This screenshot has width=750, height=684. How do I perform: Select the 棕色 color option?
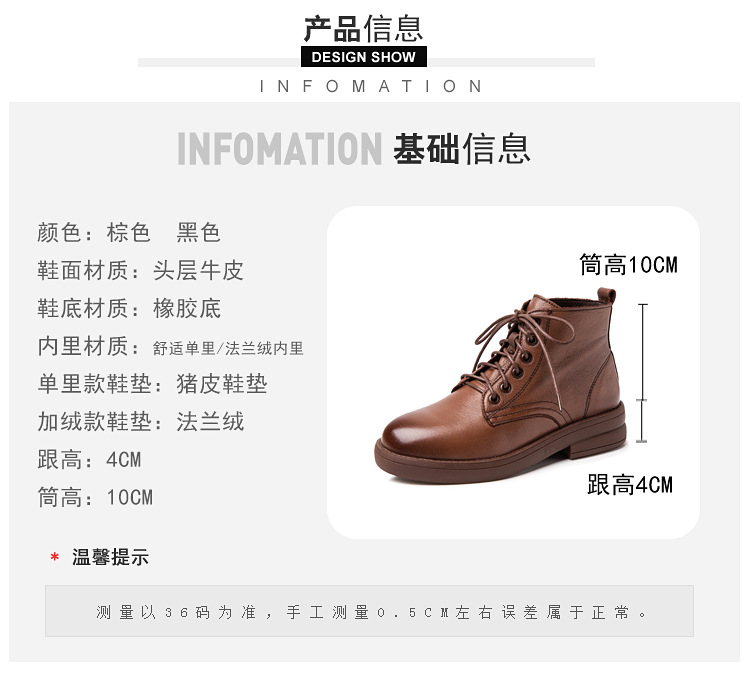(x=129, y=233)
